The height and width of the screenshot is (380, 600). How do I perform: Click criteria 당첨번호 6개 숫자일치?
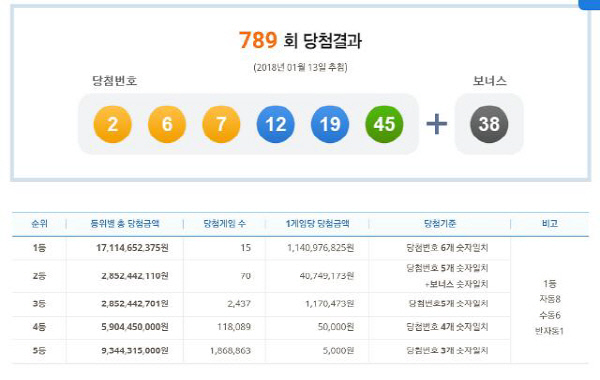click(447, 248)
